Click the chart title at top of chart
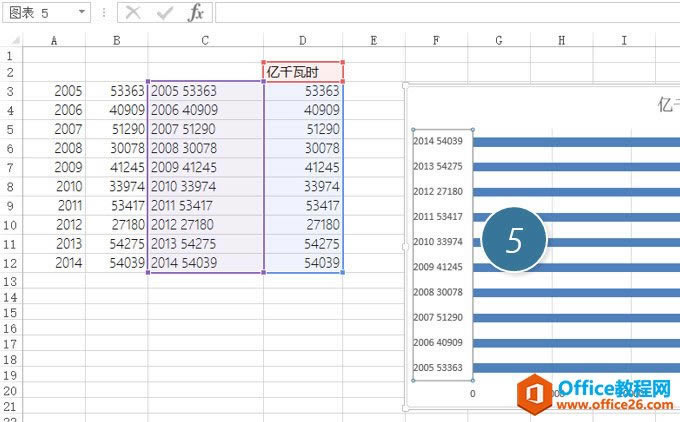 point(667,105)
